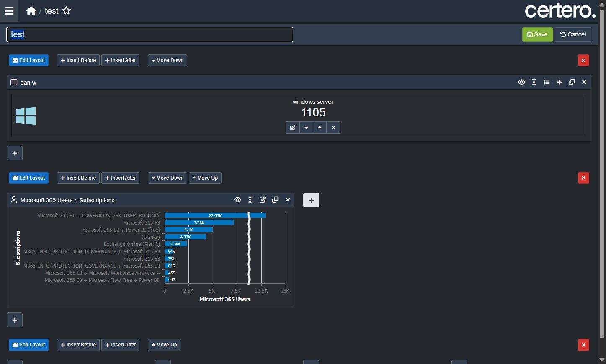
Task: Click the Microsoft Workplace Analytics label
Action: 103,273
